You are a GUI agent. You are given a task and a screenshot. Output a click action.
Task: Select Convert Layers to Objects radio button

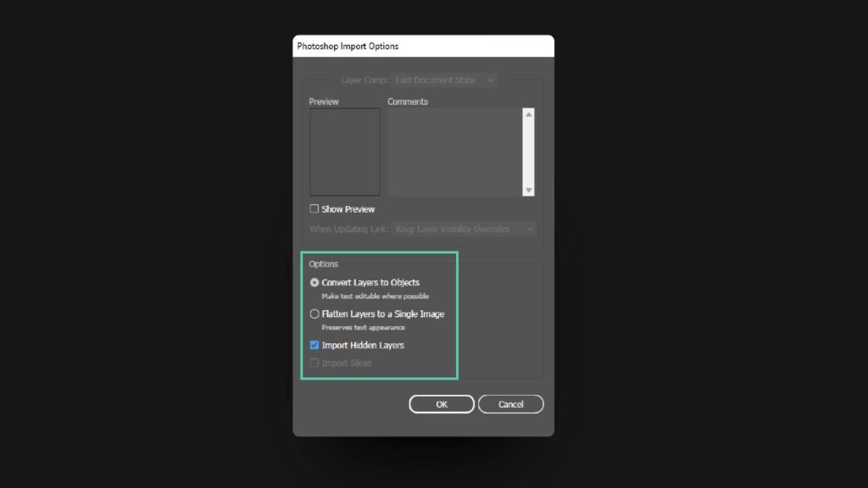pos(314,282)
